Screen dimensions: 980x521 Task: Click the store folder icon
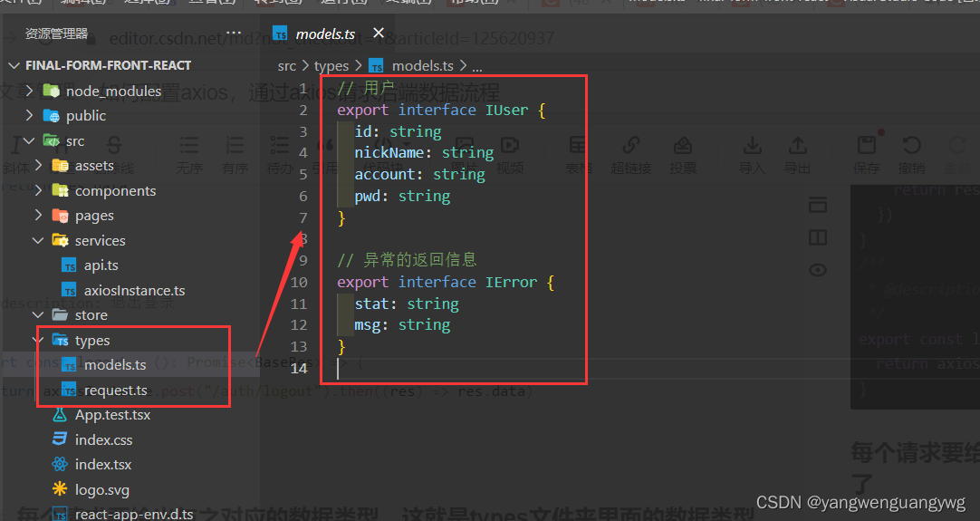(x=60, y=314)
